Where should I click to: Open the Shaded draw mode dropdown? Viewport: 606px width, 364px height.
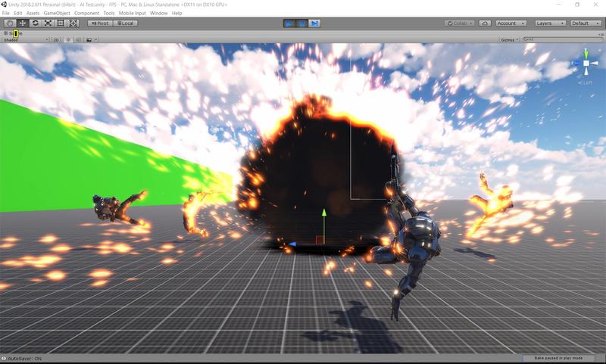pos(26,40)
